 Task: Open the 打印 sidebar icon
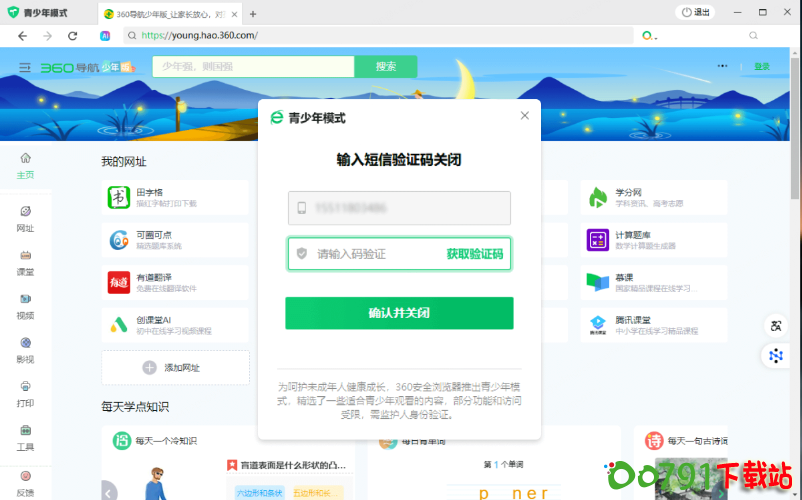(25, 393)
